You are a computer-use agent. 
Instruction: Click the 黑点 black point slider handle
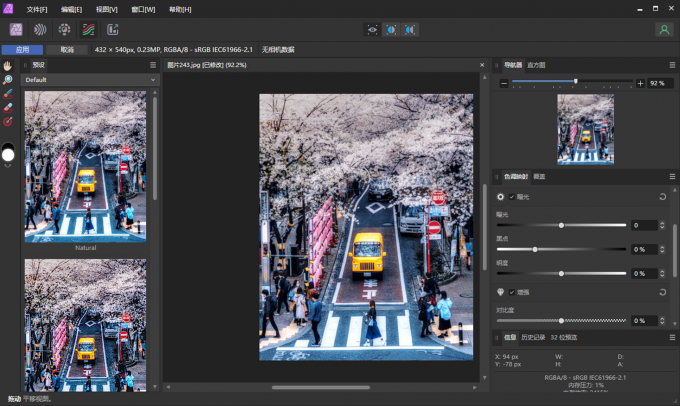click(x=535, y=249)
